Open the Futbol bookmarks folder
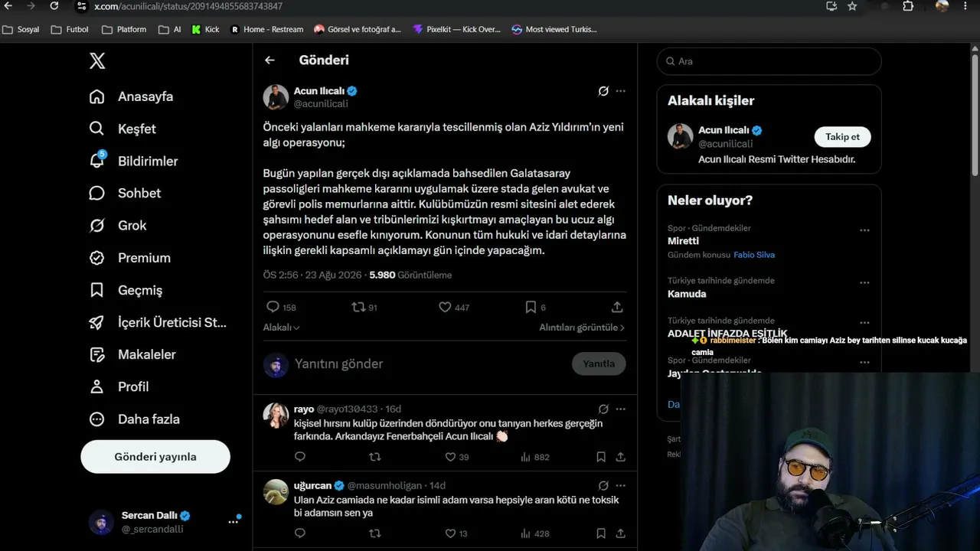 [x=70, y=29]
